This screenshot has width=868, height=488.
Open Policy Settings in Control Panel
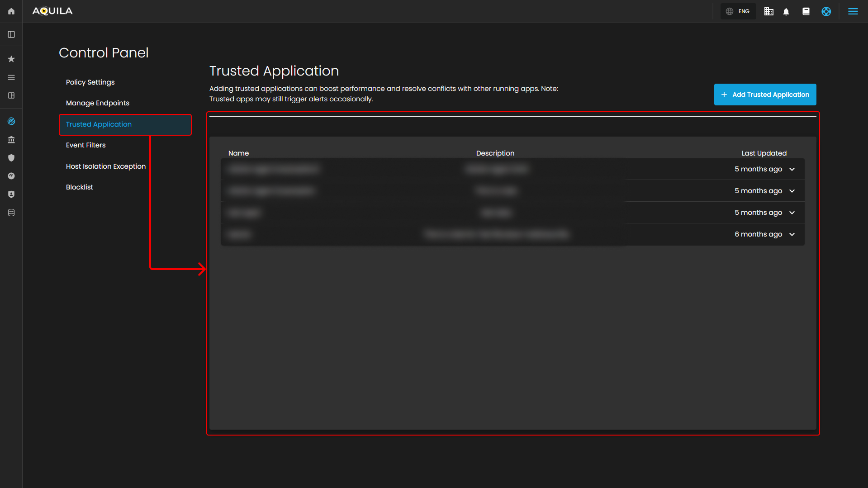(x=90, y=82)
